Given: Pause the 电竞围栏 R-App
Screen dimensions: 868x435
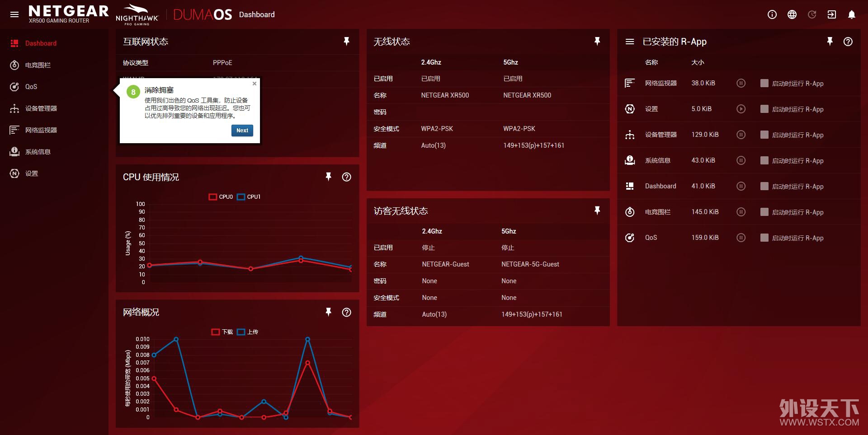Looking at the screenshot, I should click(741, 212).
